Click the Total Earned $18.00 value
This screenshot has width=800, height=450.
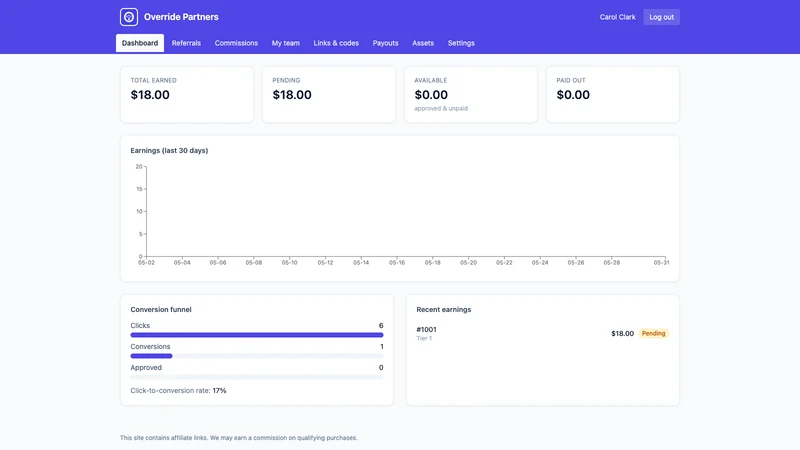150,95
